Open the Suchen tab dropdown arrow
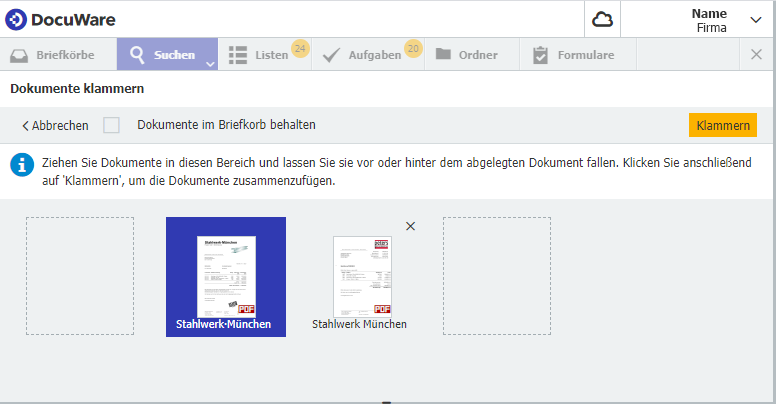 [210, 64]
